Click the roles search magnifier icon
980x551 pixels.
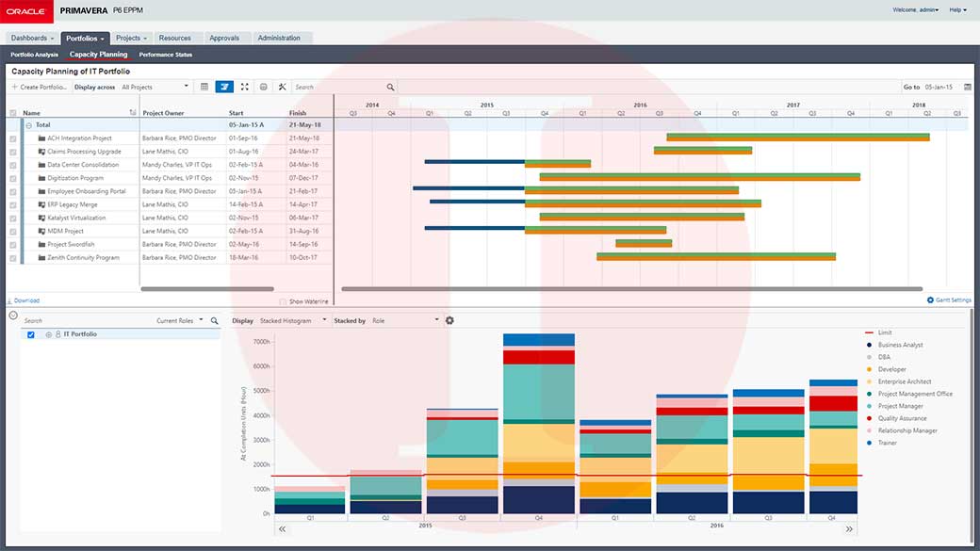point(215,320)
